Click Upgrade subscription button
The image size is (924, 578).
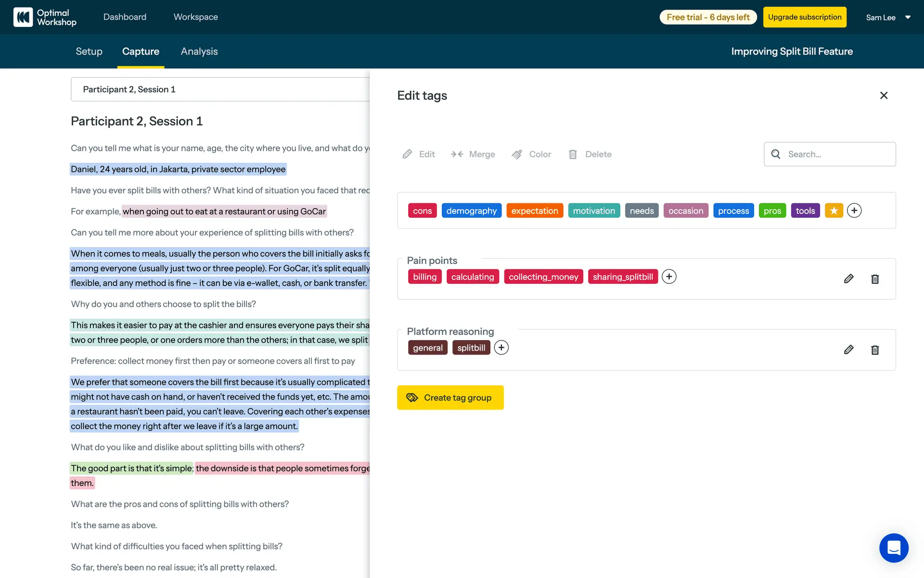click(805, 17)
